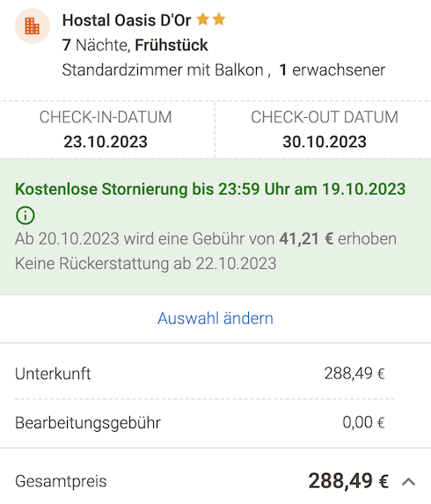Open the green cancellation info icon

click(x=26, y=215)
